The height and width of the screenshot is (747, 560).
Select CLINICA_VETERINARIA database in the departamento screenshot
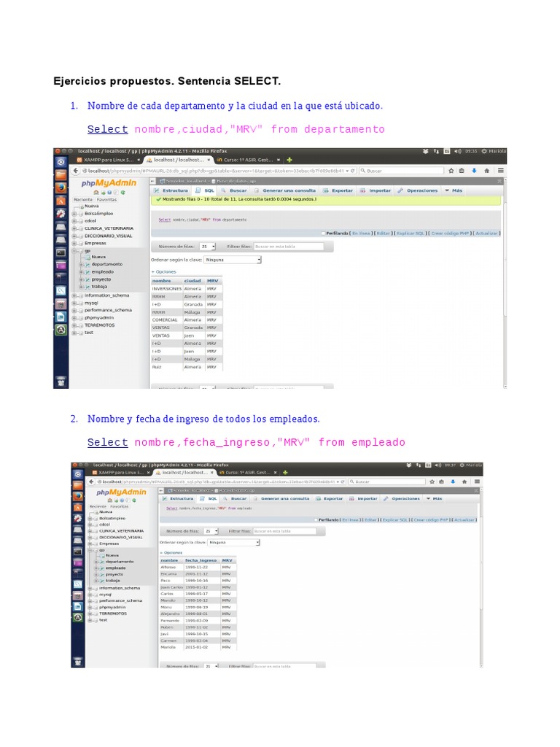[x=109, y=228]
